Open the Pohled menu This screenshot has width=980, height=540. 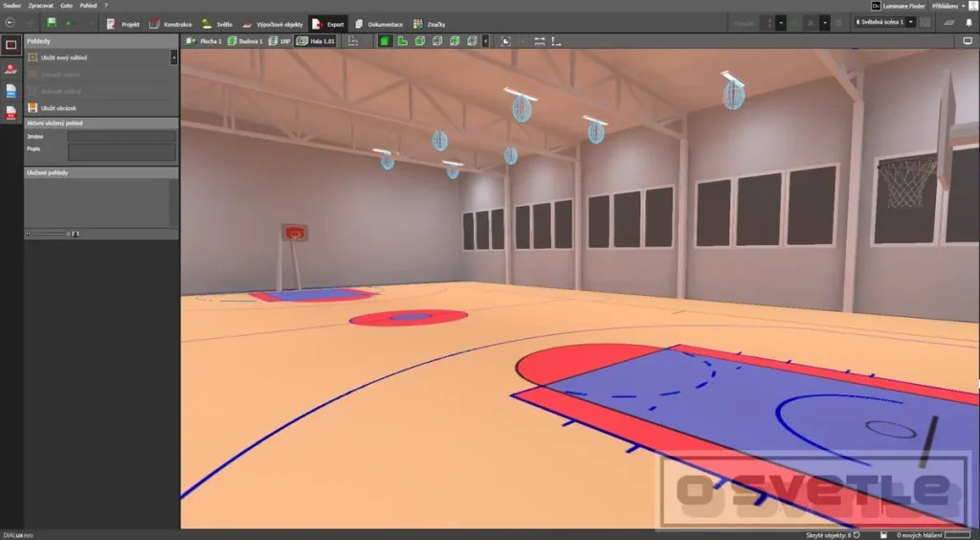[88, 6]
